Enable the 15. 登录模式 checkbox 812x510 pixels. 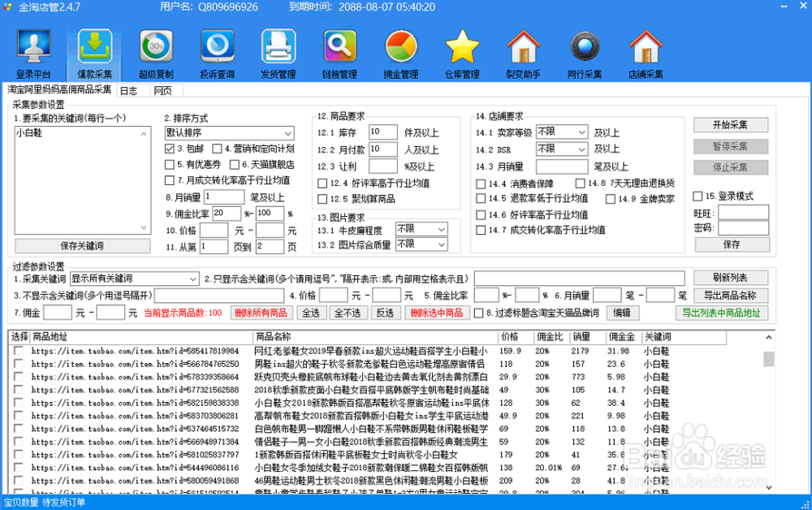698,197
